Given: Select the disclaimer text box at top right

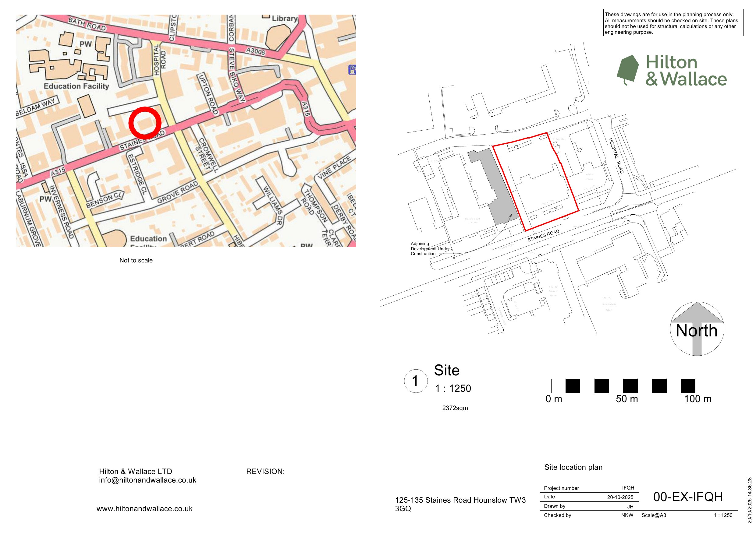Looking at the screenshot, I should [x=674, y=24].
